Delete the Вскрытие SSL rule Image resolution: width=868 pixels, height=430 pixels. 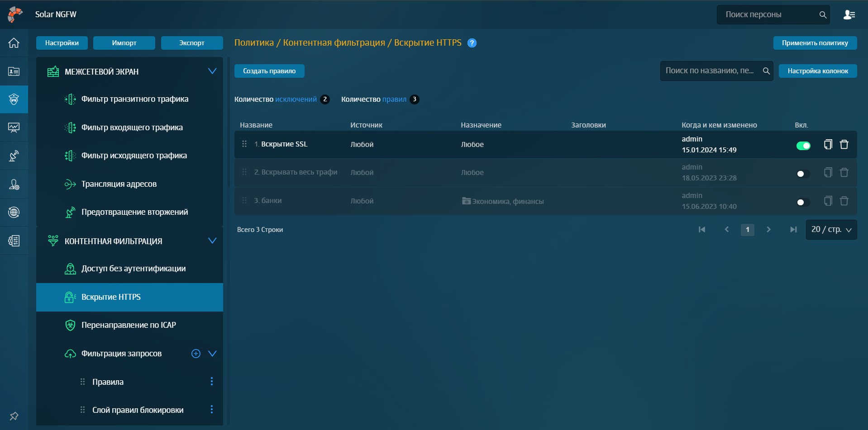pos(844,144)
